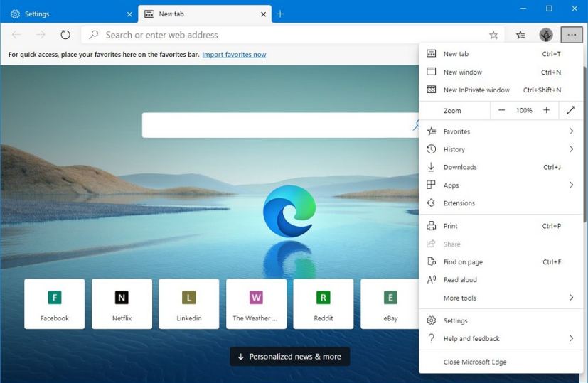Image resolution: width=588 pixels, height=383 pixels.
Task: Click the Personalized news & more button
Action: pyautogui.click(x=290, y=357)
